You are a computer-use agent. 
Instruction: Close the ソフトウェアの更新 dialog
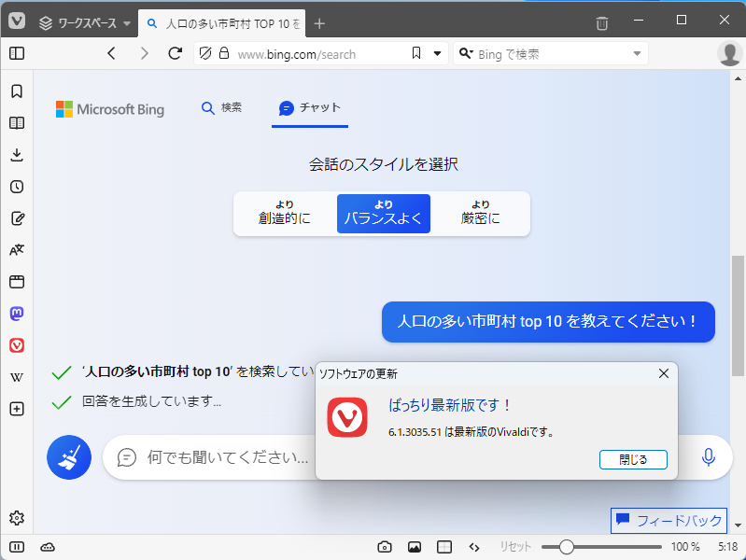click(664, 373)
